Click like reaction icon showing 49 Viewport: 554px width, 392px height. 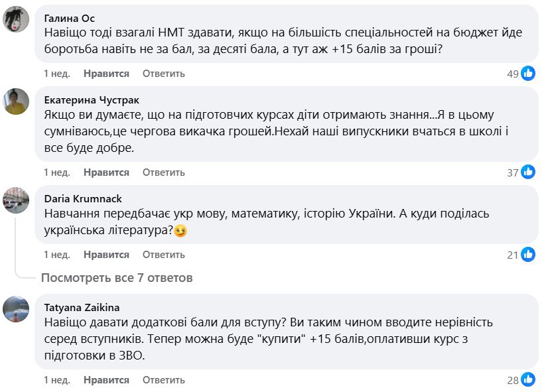click(x=528, y=74)
